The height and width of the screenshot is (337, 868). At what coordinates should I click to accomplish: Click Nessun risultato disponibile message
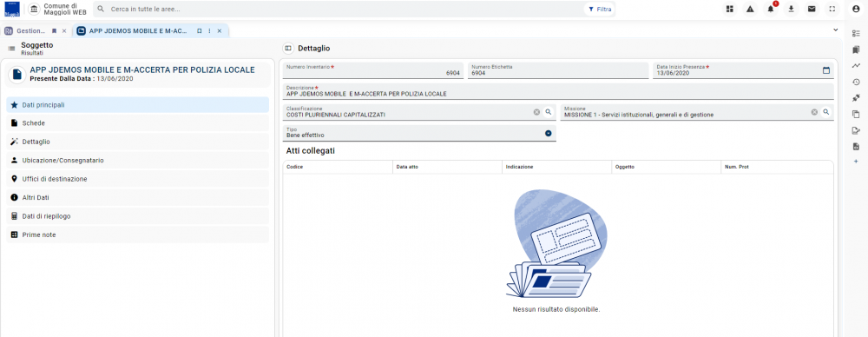[556, 309]
